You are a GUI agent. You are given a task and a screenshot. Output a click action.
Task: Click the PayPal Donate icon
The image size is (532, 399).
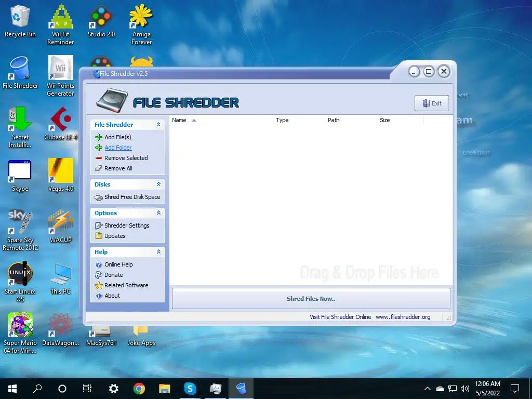pyautogui.click(x=99, y=275)
